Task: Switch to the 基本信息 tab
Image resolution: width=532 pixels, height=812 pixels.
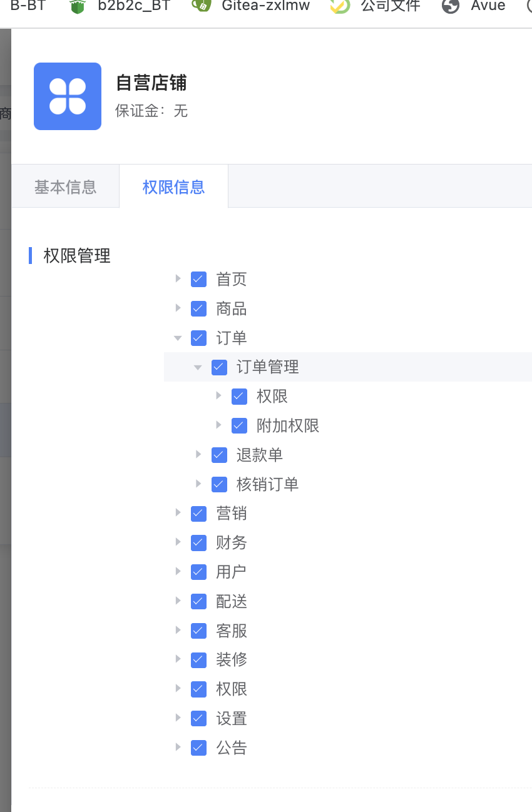Action: pos(65,186)
